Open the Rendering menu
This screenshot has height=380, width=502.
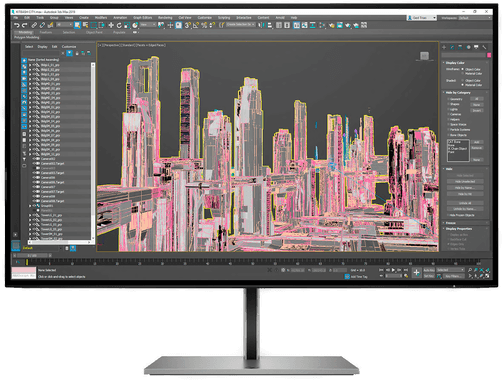click(165, 18)
